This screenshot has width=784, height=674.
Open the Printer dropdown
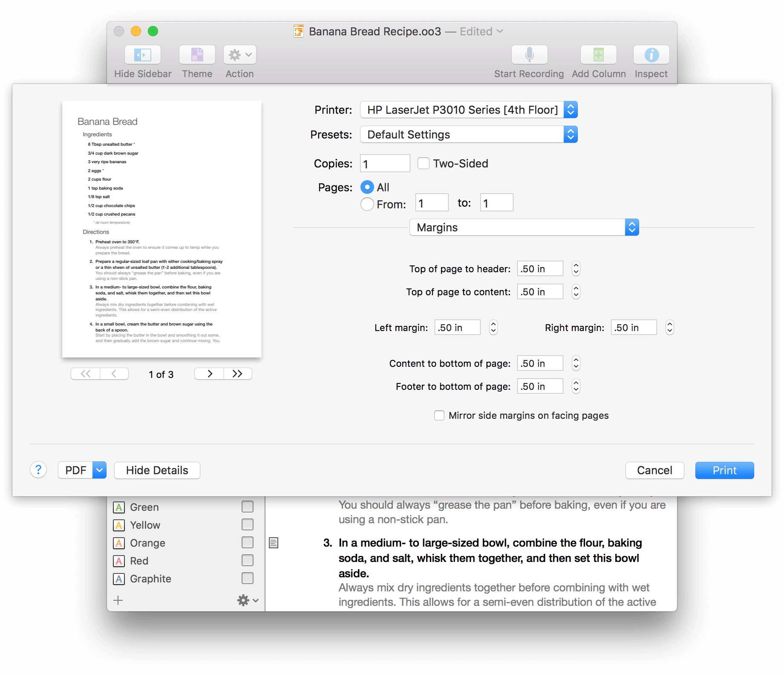coord(469,109)
